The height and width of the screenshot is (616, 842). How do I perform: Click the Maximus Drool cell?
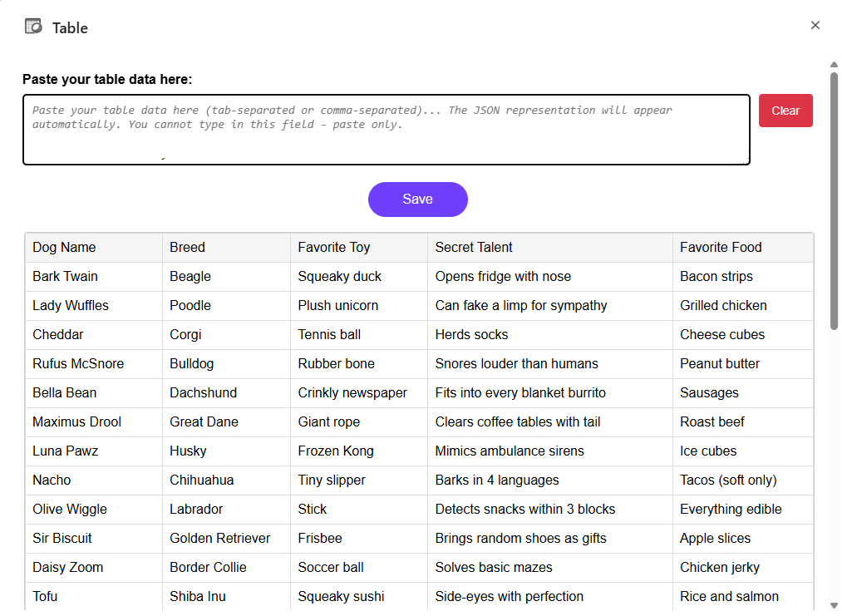76,421
